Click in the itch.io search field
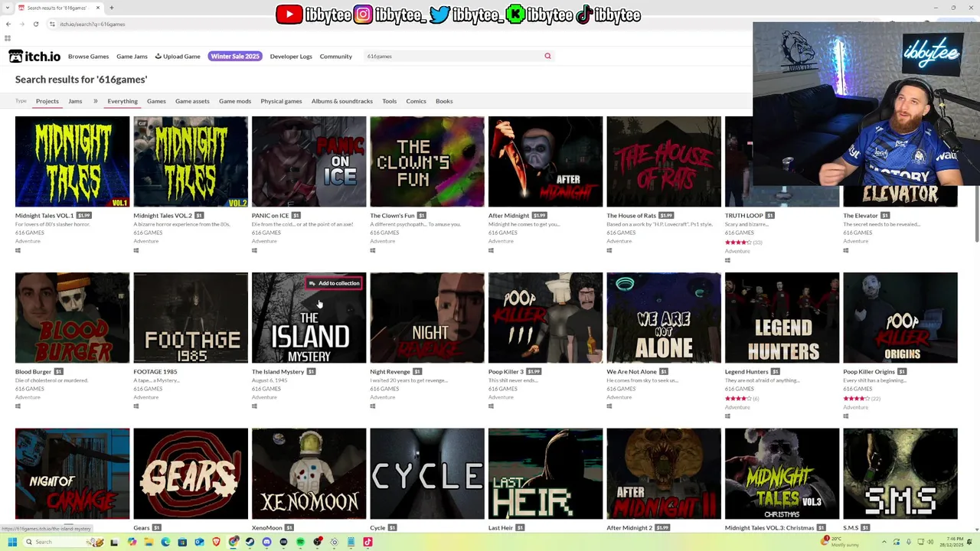This screenshot has width=980, height=551. tap(452, 56)
